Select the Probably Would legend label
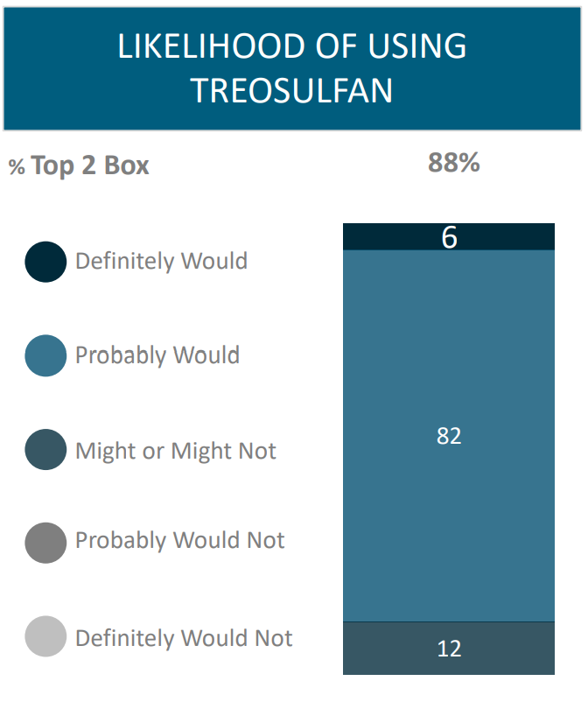588x702 pixels. 157,355
